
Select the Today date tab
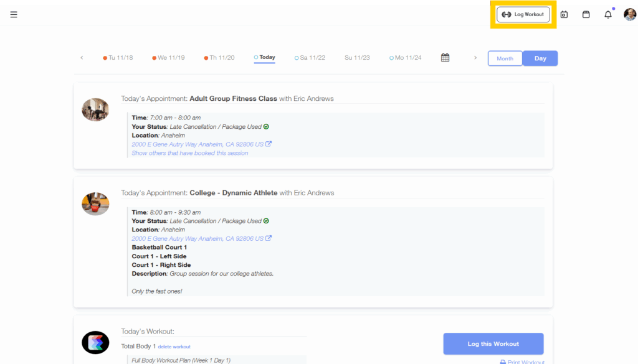(x=264, y=57)
